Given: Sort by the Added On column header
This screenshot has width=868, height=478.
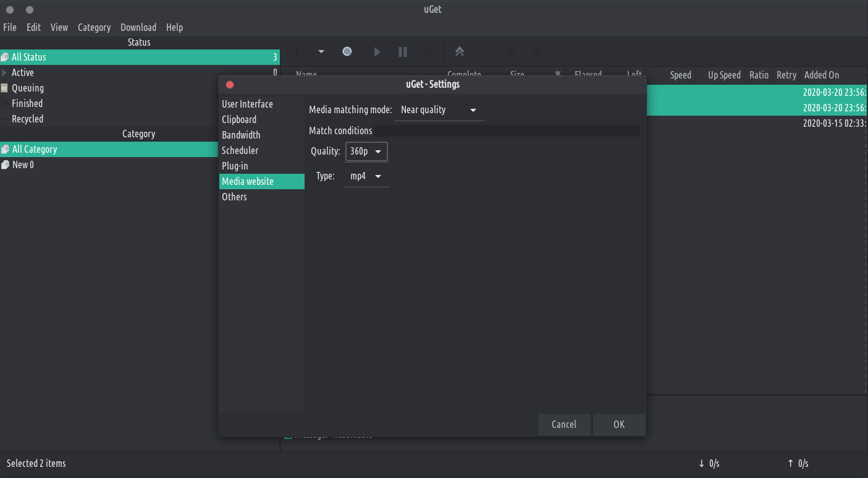Looking at the screenshot, I should pyautogui.click(x=834, y=75).
